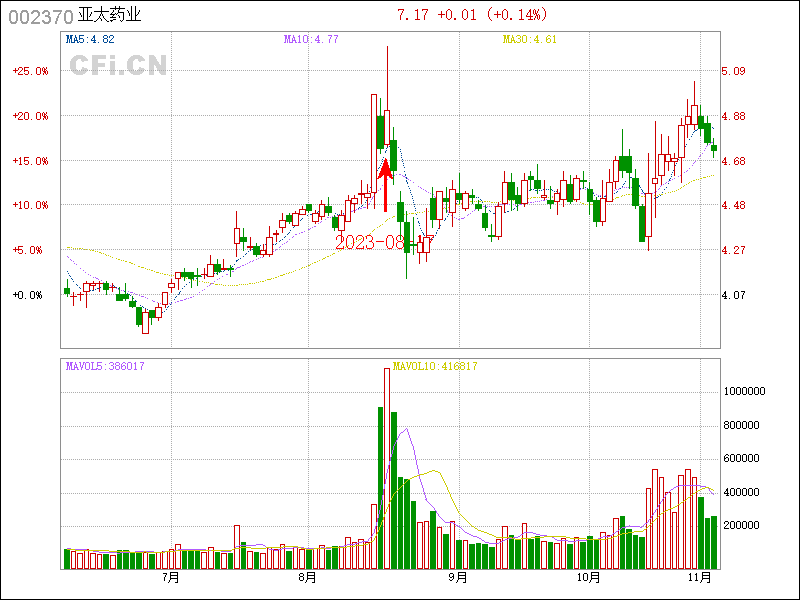Click the MAVOL5:386017 volume label
The image size is (800, 600).
105,366
